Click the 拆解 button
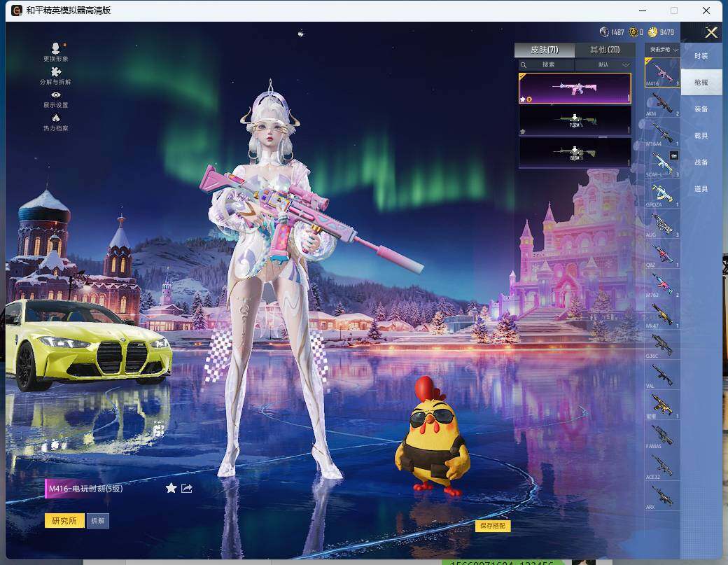 (x=97, y=520)
